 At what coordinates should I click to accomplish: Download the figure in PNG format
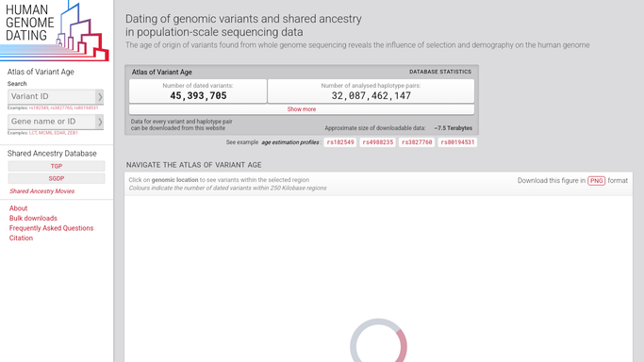[596, 181]
